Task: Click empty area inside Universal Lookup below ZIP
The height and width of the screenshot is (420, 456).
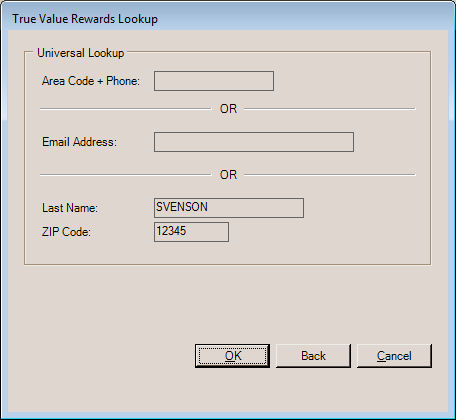Action: (227, 253)
